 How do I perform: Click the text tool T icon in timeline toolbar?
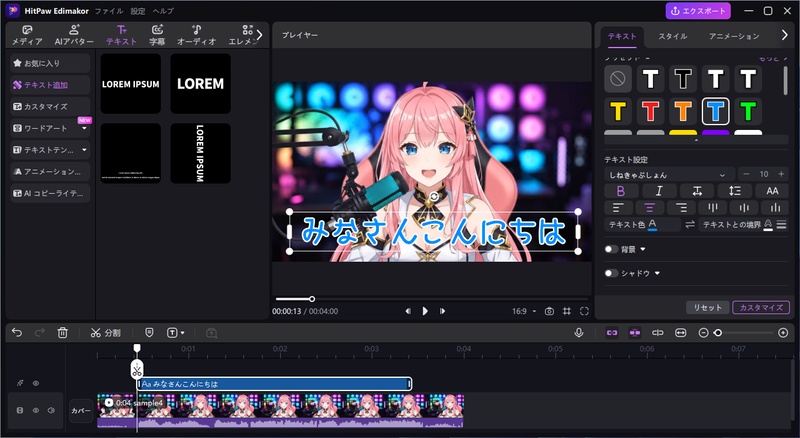(x=172, y=333)
